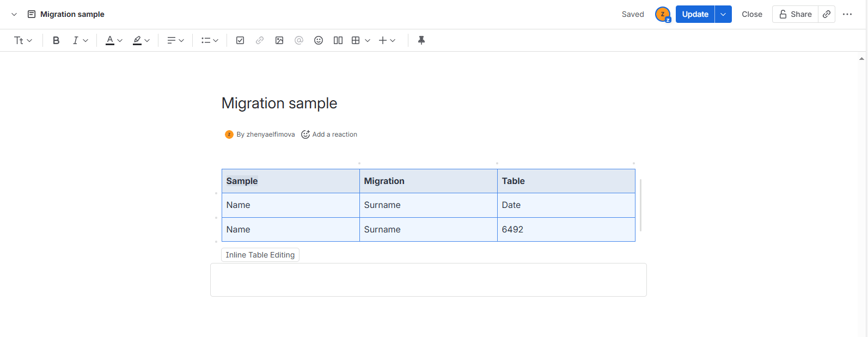The image size is (868, 337).
Task: Open the insert image tool
Action: pyautogui.click(x=279, y=40)
